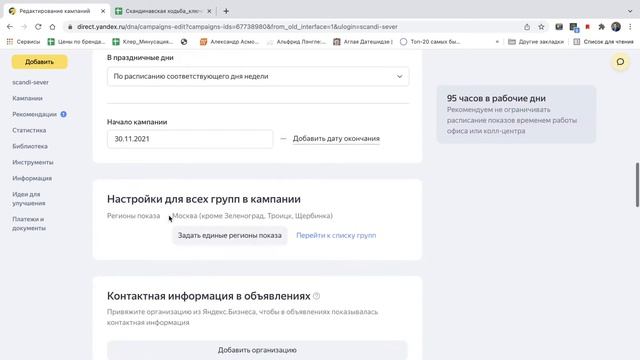
Task: Click the dark camera-like extension icon
Action: tap(559, 27)
